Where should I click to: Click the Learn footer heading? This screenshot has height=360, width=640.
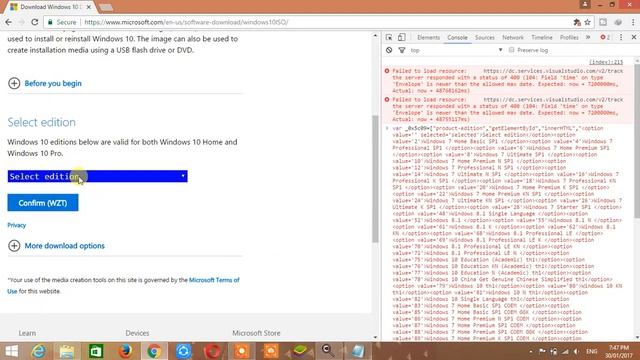point(27,333)
